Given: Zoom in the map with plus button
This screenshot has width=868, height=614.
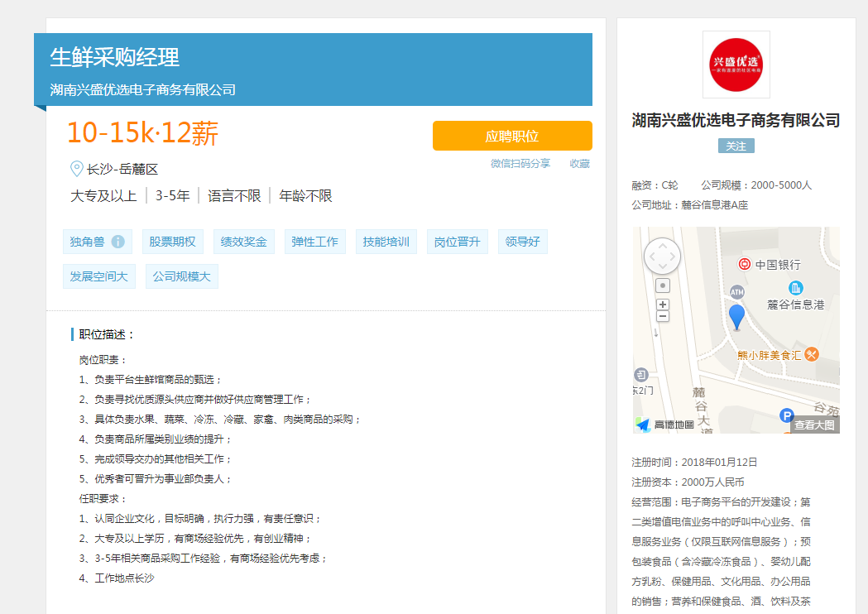Looking at the screenshot, I should pos(663,305).
